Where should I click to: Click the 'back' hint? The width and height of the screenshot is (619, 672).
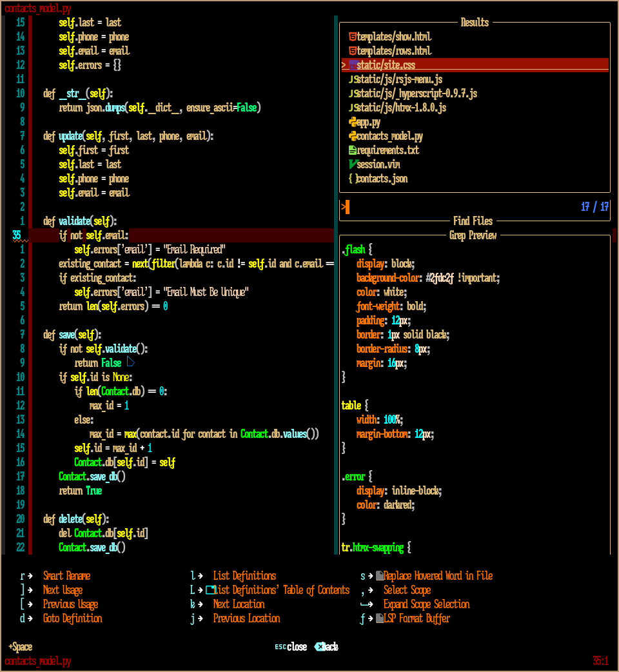[330, 647]
